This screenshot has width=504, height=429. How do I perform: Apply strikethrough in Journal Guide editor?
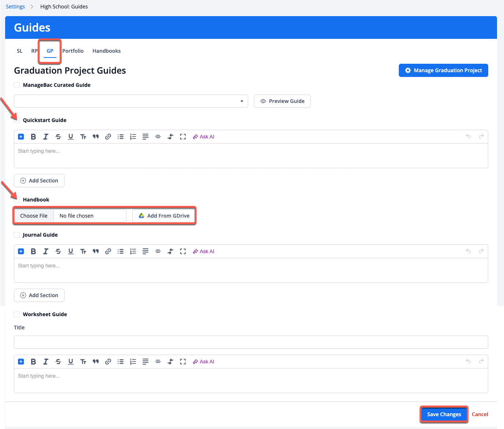58,251
